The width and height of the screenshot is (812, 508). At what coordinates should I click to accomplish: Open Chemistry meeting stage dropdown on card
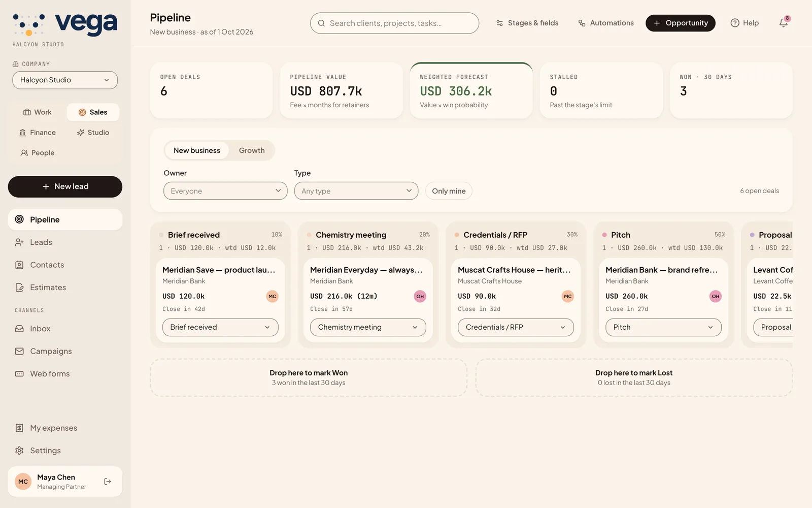[x=368, y=327]
